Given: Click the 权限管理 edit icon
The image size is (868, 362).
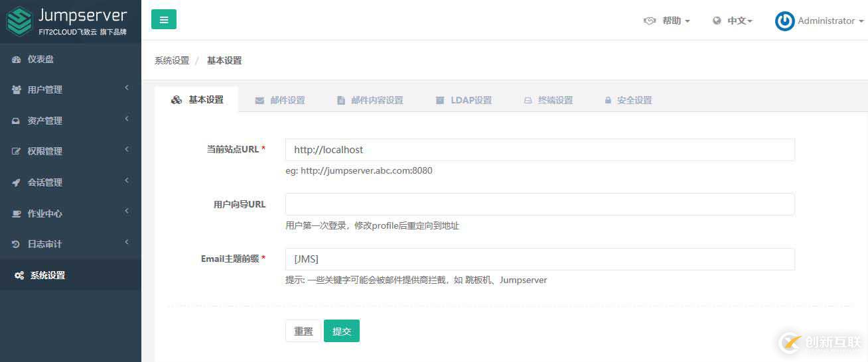Looking at the screenshot, I should point(17,151).
